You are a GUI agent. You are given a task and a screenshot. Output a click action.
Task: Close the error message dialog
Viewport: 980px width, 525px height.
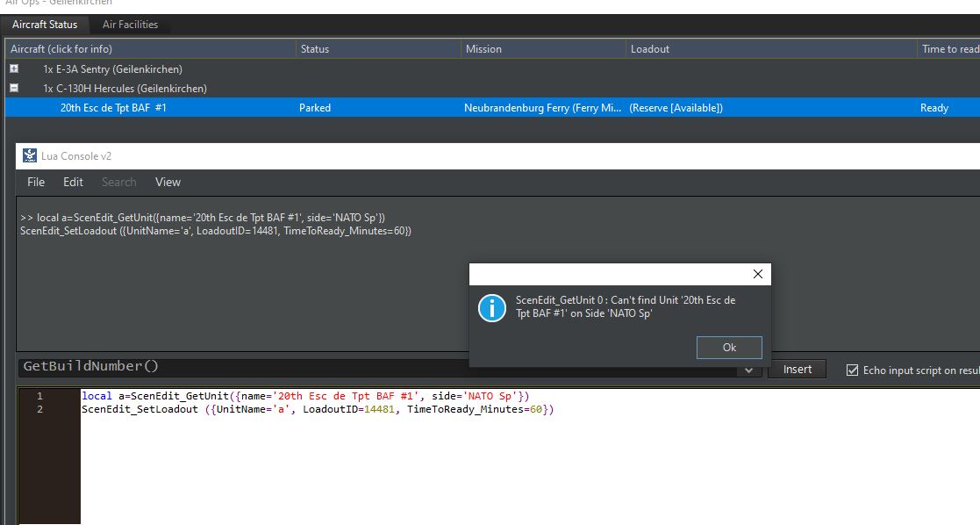pos(757,274)
